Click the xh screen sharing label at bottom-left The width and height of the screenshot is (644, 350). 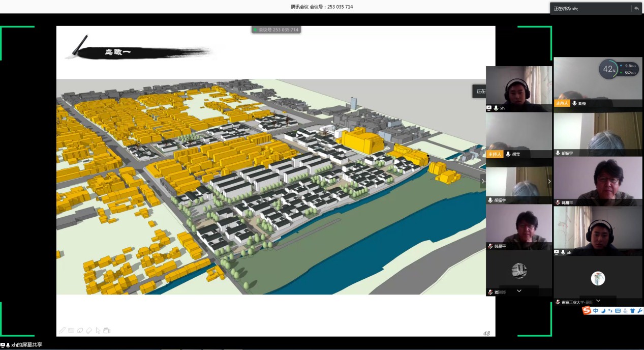(24, 345)
